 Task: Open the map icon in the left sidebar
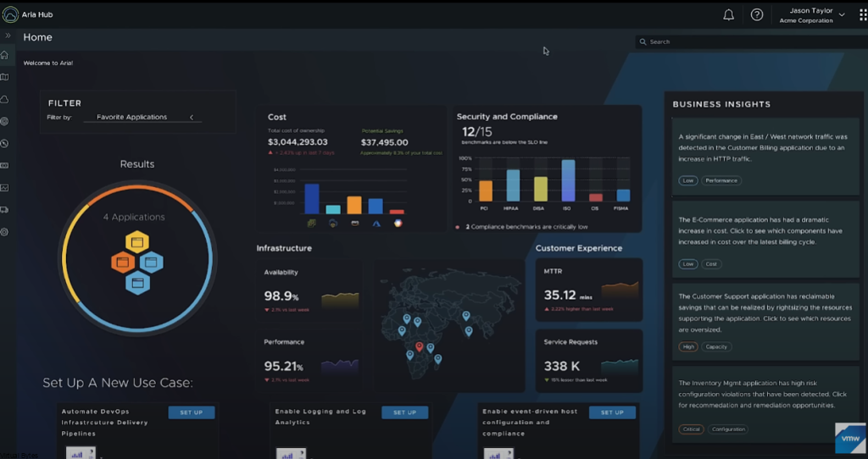(x=4, y=77)
